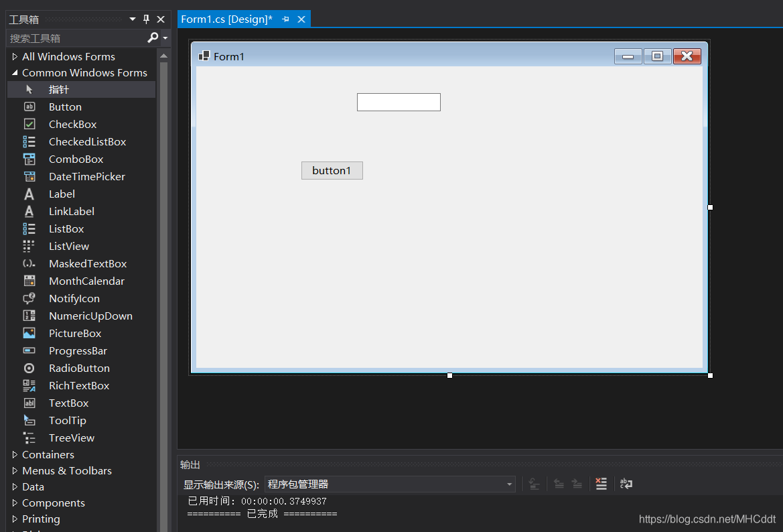The height and width of the screenshot is (532, 783).
Task: Pick the LinkLabel control icon
Action: [29, 212]
